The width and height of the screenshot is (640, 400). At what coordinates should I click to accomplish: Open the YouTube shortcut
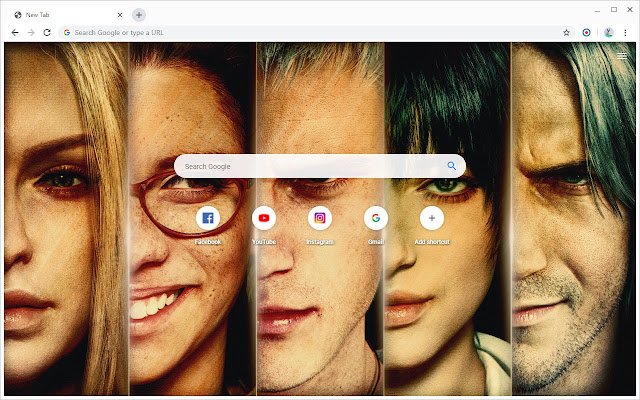point(264,218)
